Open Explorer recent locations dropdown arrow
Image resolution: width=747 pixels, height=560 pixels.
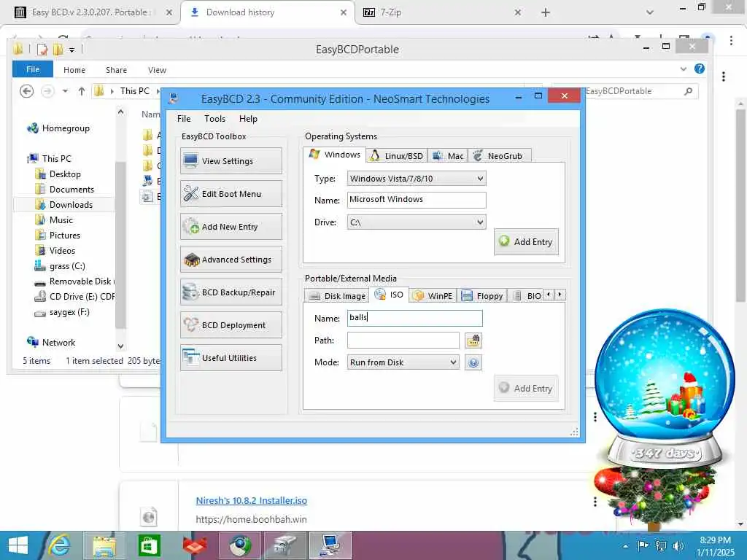tap(65, 91)
